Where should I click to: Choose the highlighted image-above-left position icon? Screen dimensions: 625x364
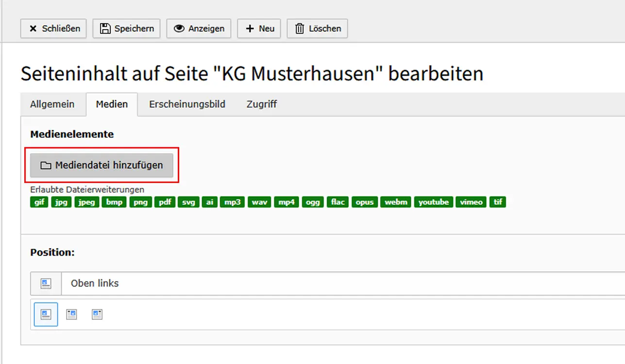[46, 314]
